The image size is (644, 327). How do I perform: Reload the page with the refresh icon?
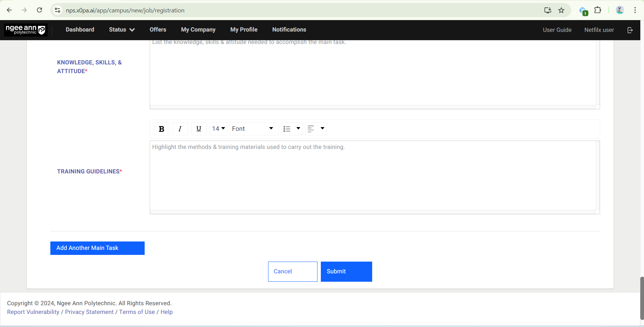point(40,10)
